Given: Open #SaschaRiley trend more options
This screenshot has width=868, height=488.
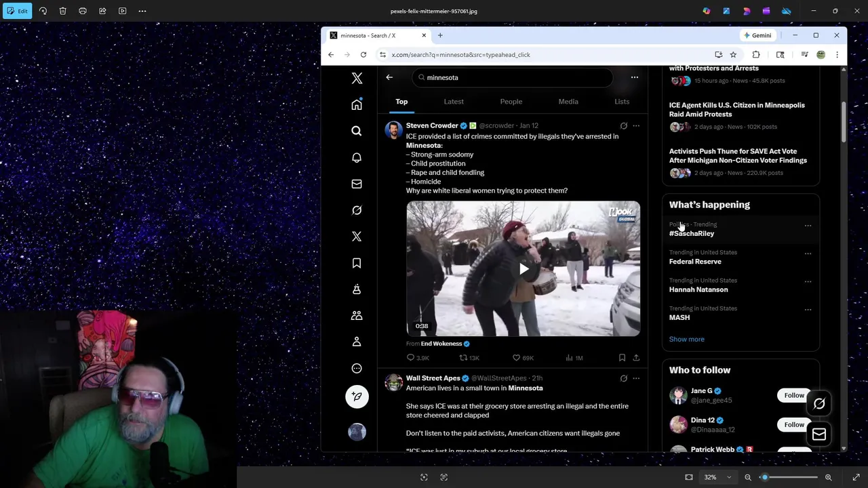Looking at the screenshot, I should 808,226.
